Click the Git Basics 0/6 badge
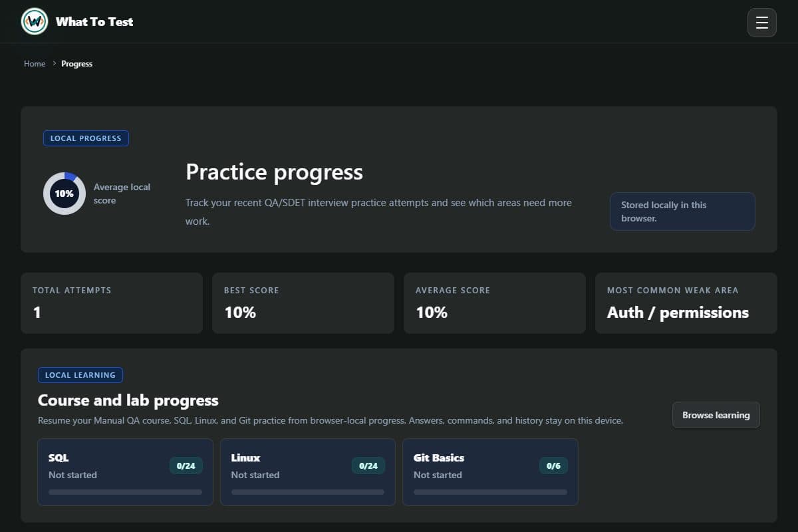The height and width of the screenshot is (532, 798). (x=553, y=466)
